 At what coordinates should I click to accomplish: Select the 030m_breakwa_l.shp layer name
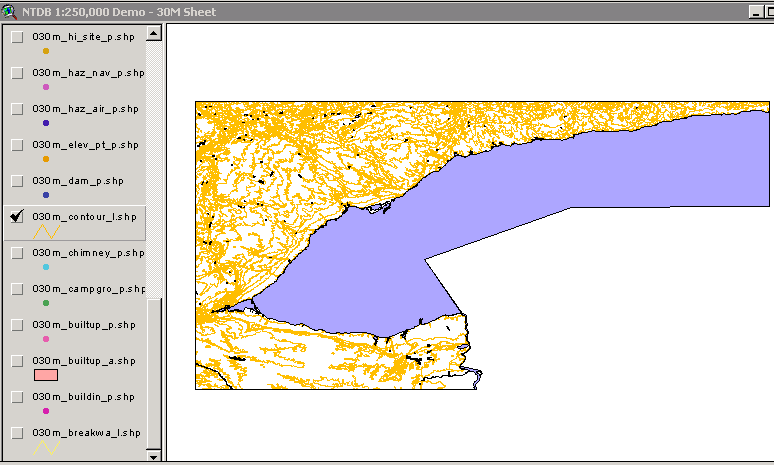(x=86, y=433)
